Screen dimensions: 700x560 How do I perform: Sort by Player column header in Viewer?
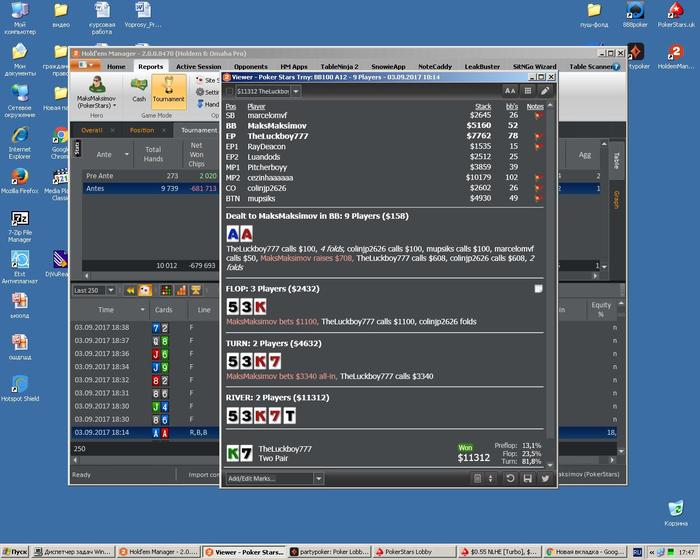click(256, 106)
